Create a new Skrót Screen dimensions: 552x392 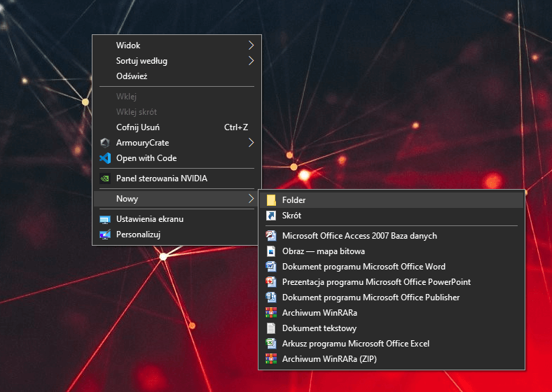392,216
